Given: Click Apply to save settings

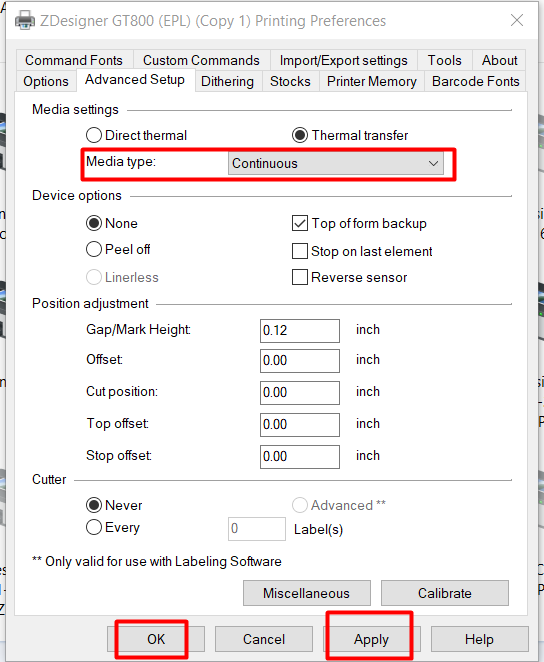Looking at the screenshot, I should 371,639.
